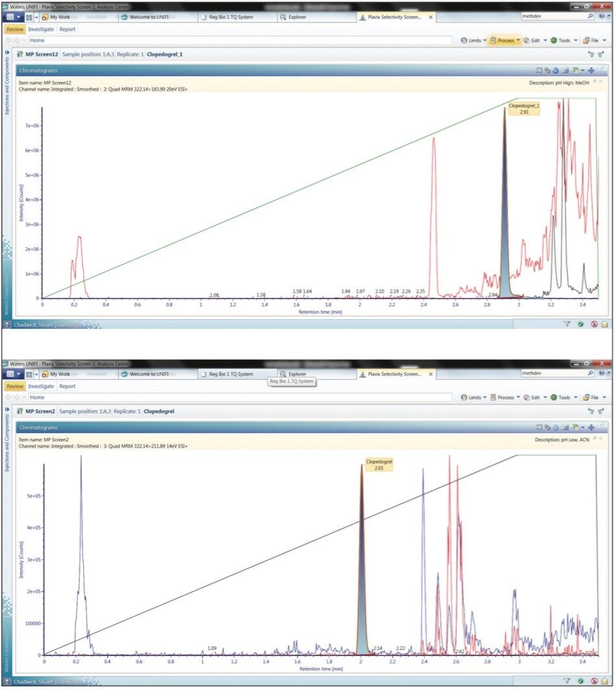Select the pan arrows icon in Chromatograms toolbar
Image resolution: width=616 pixels, height=689 pixels.
point(591,70)
